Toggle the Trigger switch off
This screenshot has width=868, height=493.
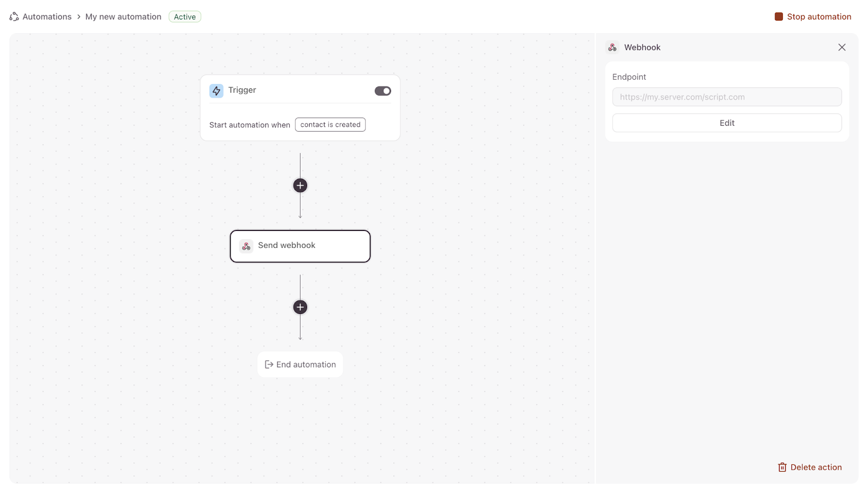coord(382,91)
